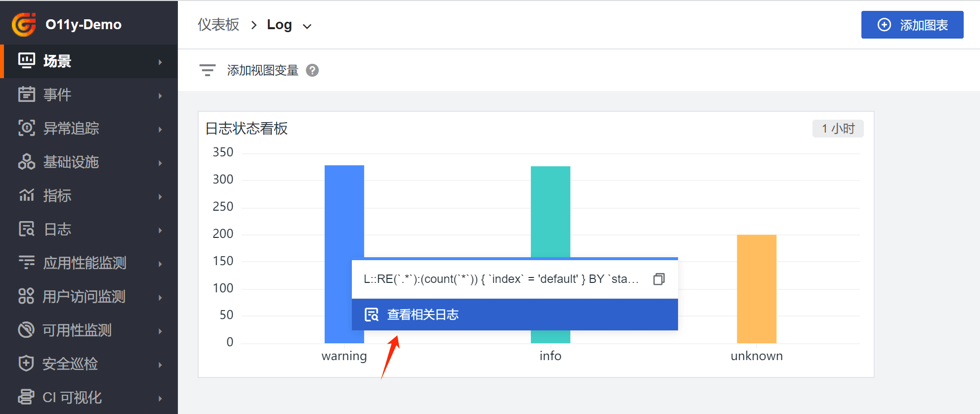Click the help question mark icon
The height and width of the screenshot is (414, 980).
pos(312,71)
